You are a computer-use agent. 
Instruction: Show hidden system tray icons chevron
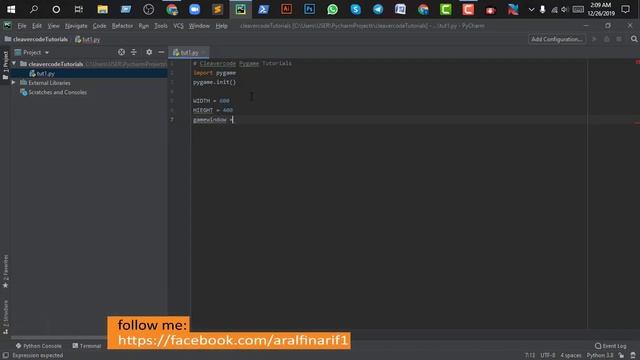(531, 9)
